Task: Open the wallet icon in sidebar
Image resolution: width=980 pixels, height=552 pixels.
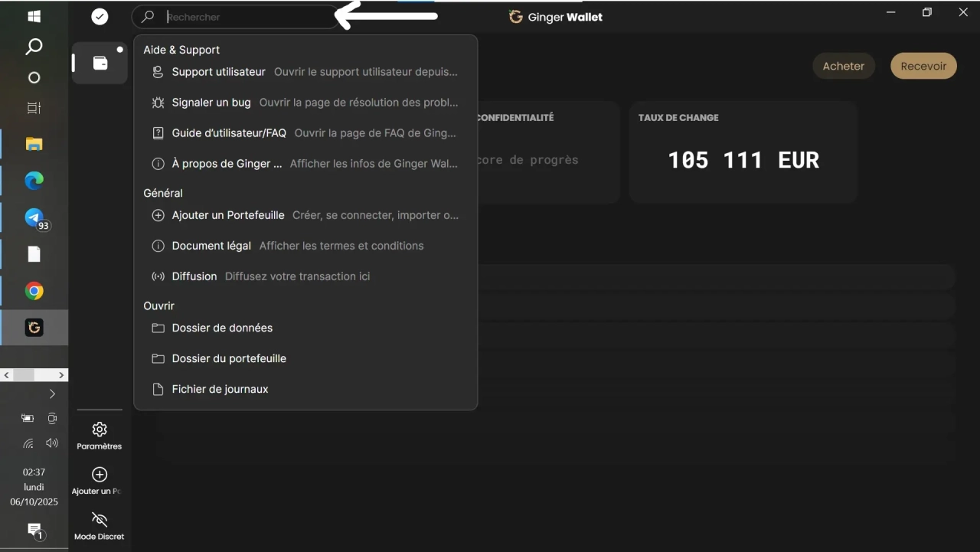Action: point(100,63)
